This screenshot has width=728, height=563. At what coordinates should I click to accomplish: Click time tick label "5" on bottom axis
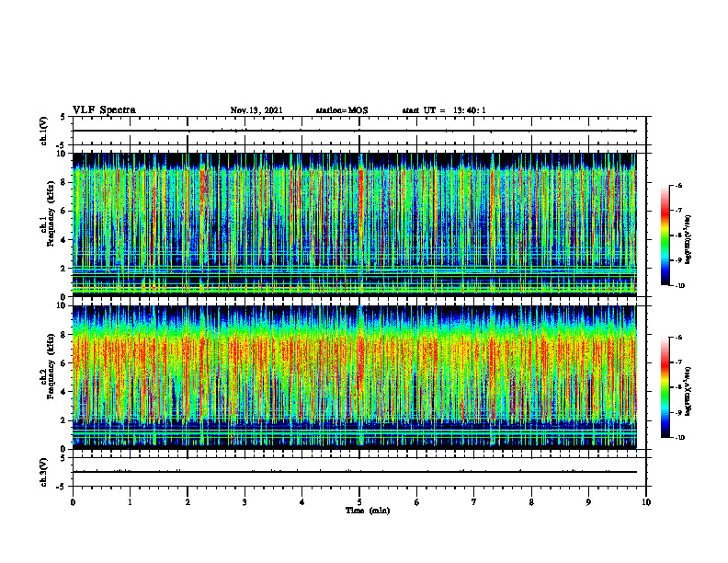point(359,502)
